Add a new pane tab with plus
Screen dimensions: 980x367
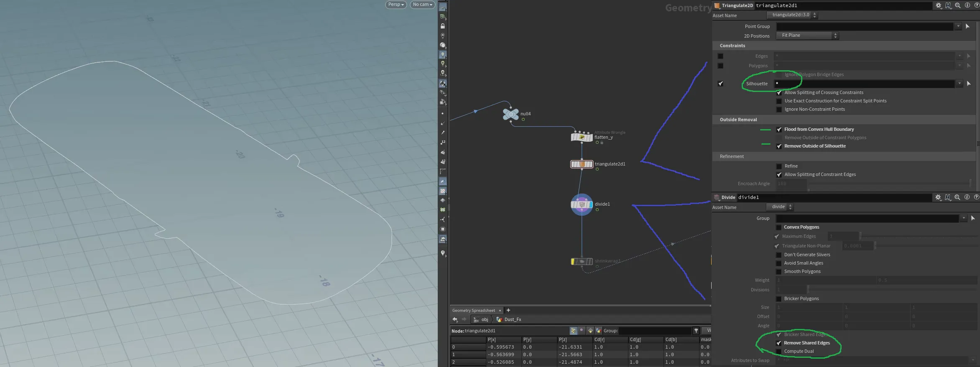point(508,310)
